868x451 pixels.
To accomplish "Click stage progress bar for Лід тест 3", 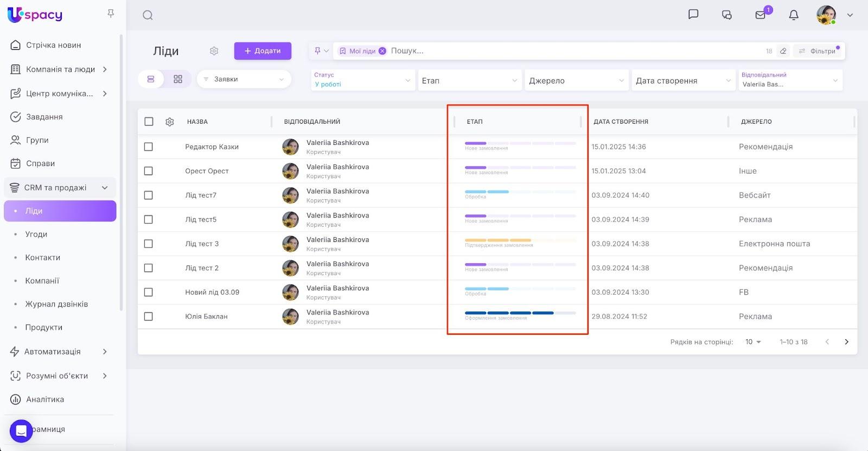I will [x=520, y=240].
